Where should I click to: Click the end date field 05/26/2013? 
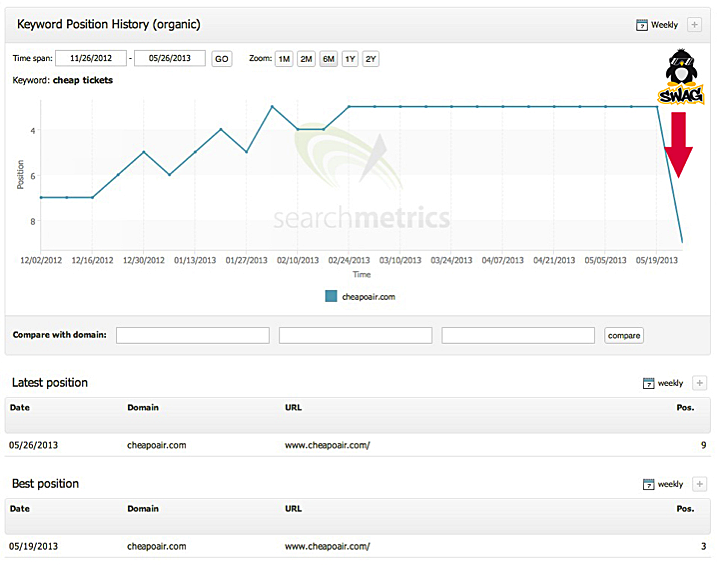(x=169, y=58)
